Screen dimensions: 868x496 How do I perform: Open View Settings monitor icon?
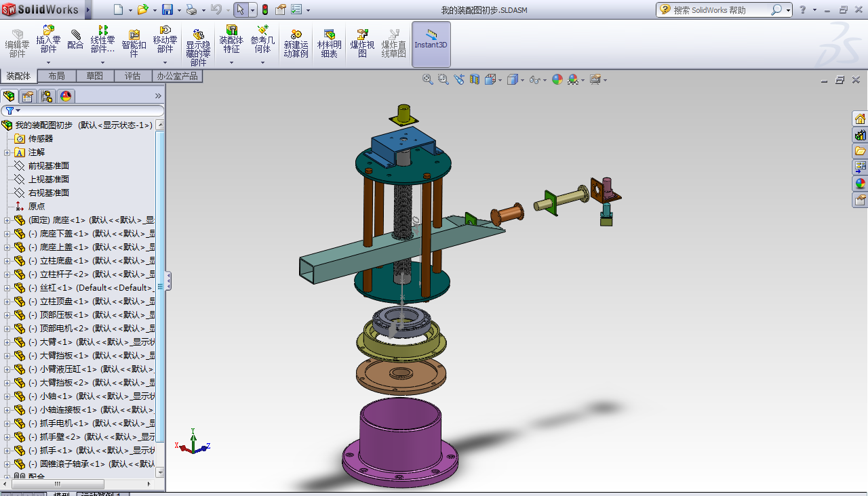(x=595, y=79)
